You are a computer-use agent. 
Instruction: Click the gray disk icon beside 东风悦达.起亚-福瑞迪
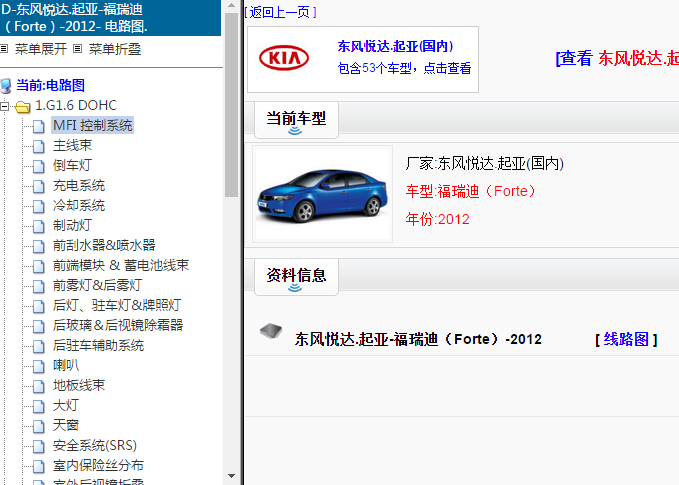point(271,331)
